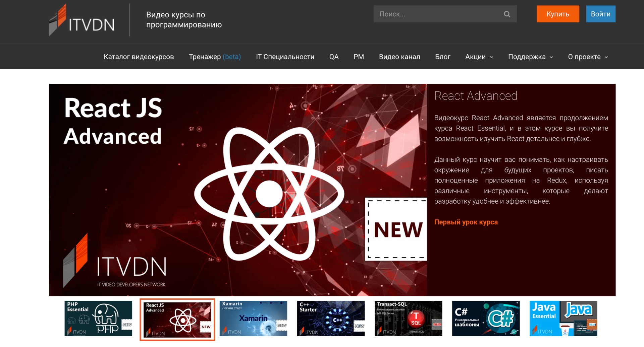
Task: Click the search magnifier icon
Action: click(x=507, y=14)
